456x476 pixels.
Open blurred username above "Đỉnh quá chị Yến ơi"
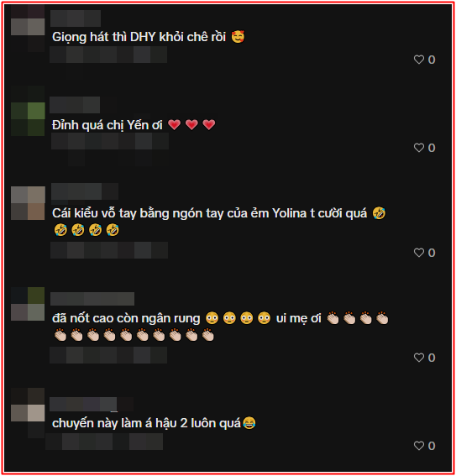point(75,105)
